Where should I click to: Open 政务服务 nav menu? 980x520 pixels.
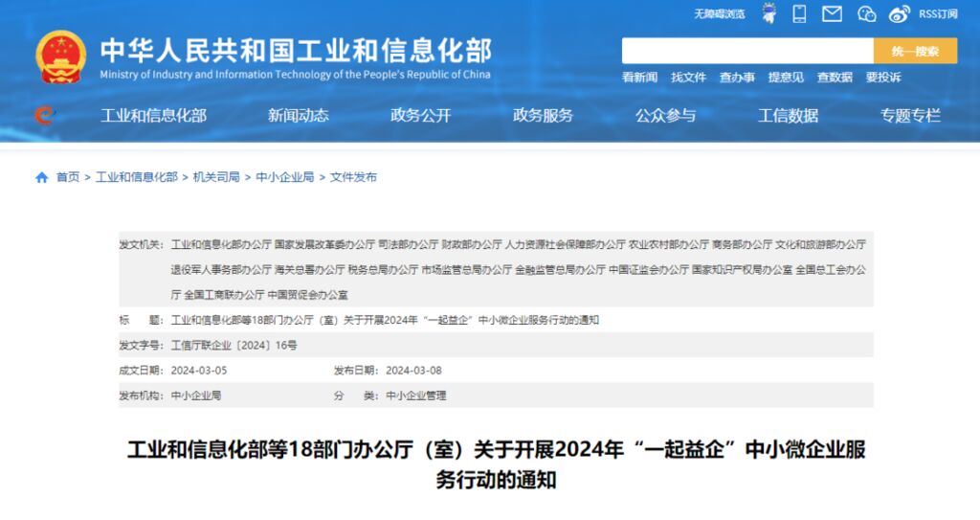pyautogui.click(x=544, y=115)
